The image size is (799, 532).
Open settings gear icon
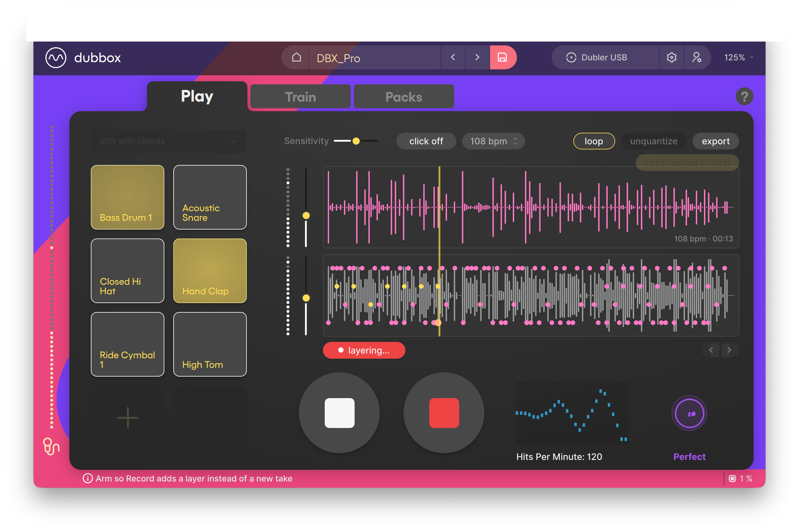[671, 57]
